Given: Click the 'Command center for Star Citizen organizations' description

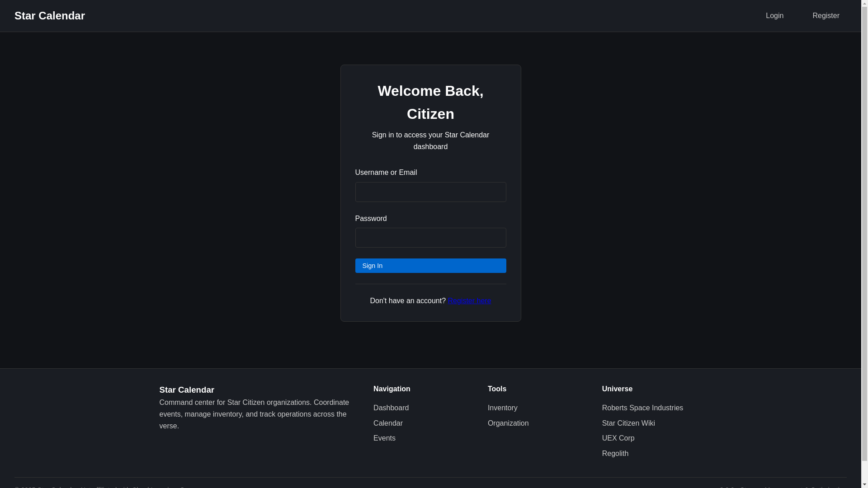Looking at the screenshot, I should point(254,414).
